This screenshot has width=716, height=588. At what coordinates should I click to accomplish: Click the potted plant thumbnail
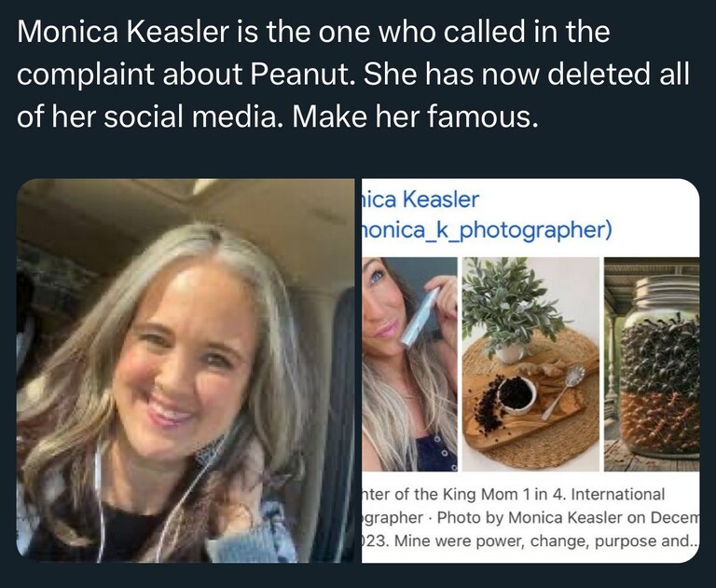[509, 309]
